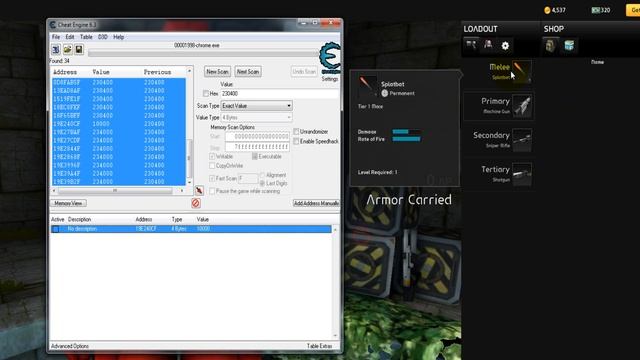This screenshot has width=640, height=360.
Task: Click the scan Value input field
Action: coord(280,93)
